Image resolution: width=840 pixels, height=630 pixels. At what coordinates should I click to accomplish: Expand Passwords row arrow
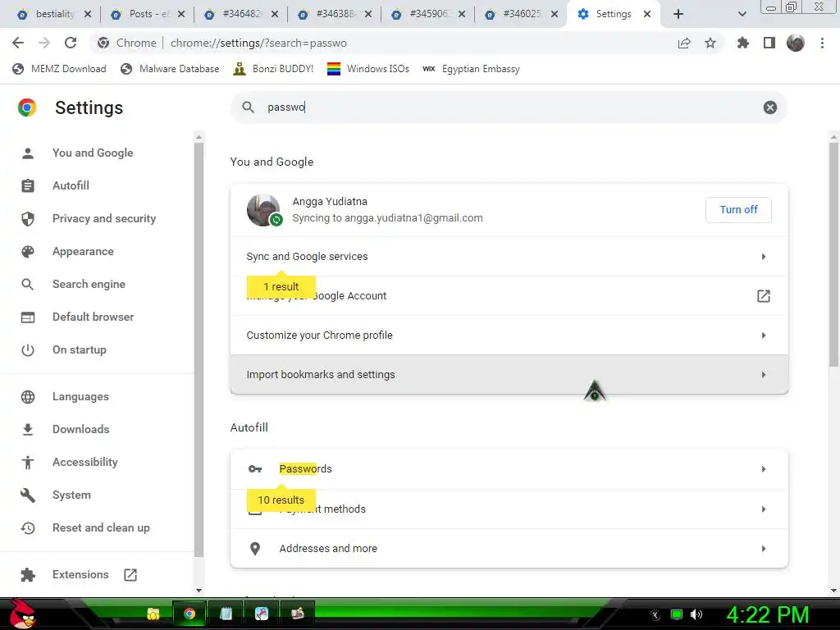pos(764,469)
